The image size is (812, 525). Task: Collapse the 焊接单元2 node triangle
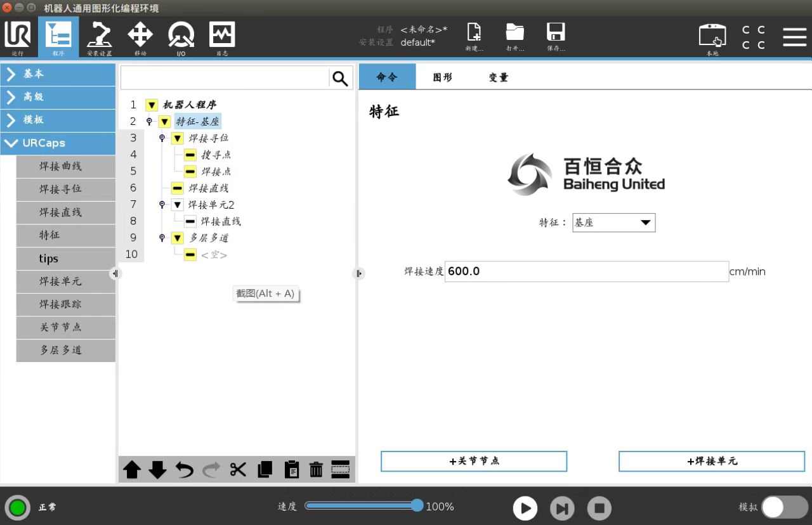point(177,205)
